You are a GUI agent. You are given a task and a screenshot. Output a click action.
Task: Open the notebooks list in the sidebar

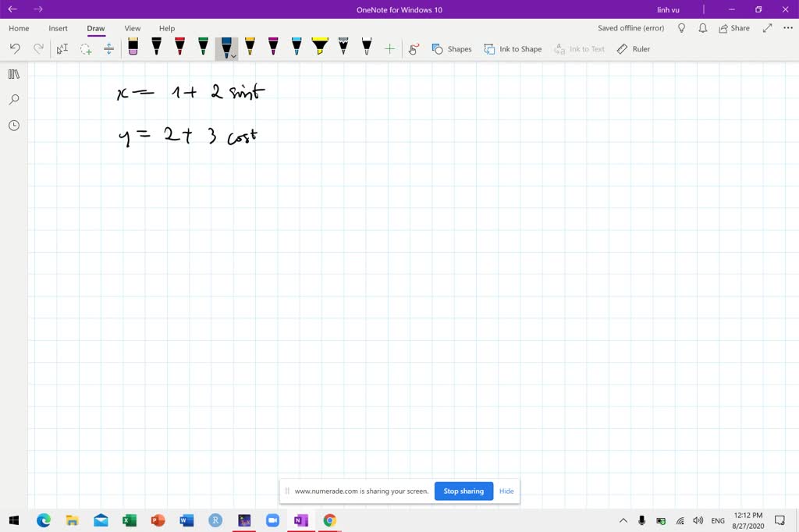[13, 74]
